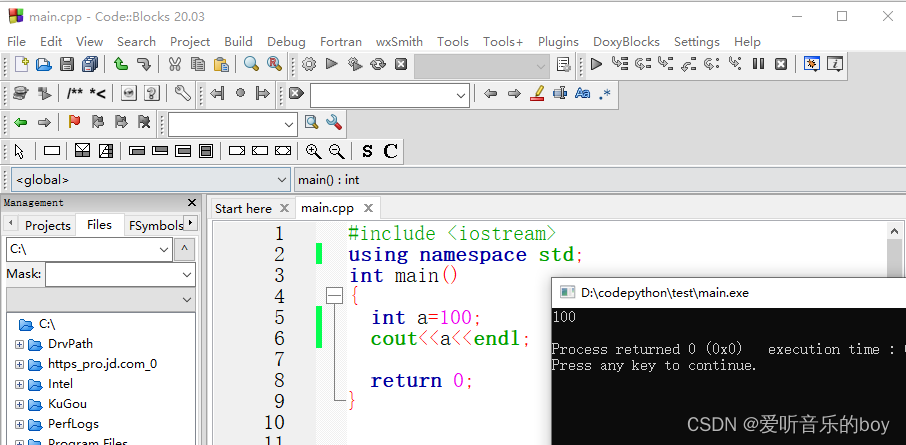Viewport: 906px width, 445px height.
Task: Click the green Undo arrow
Action: (x=121, y=64)
